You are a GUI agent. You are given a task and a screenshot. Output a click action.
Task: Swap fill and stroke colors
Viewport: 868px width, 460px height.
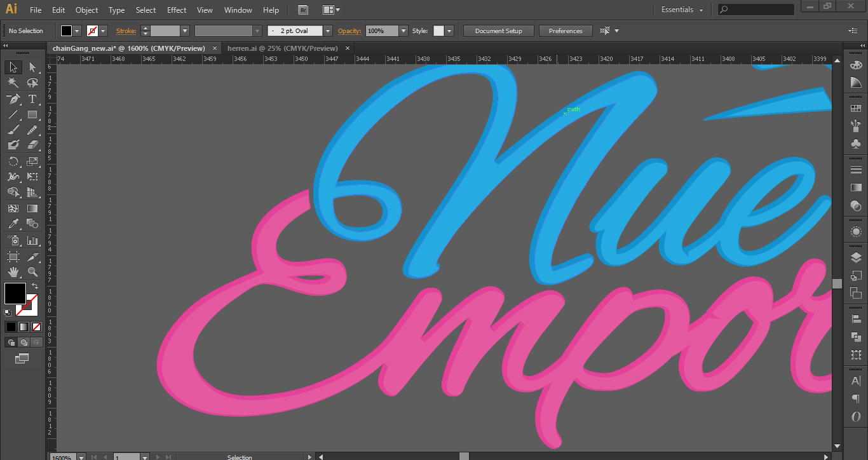[x=35, y=287]
